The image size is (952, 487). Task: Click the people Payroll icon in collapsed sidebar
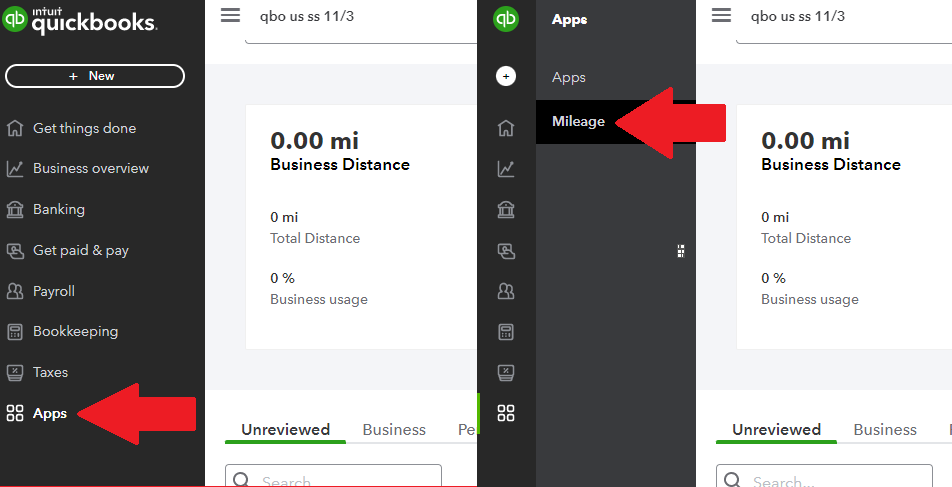(506, 291)
